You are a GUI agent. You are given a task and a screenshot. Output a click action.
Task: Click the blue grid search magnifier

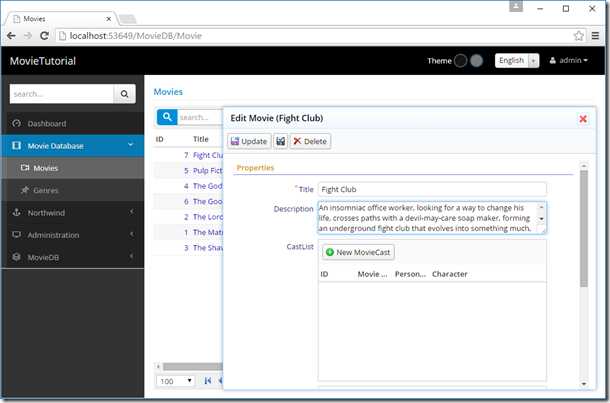coord(167,117)
